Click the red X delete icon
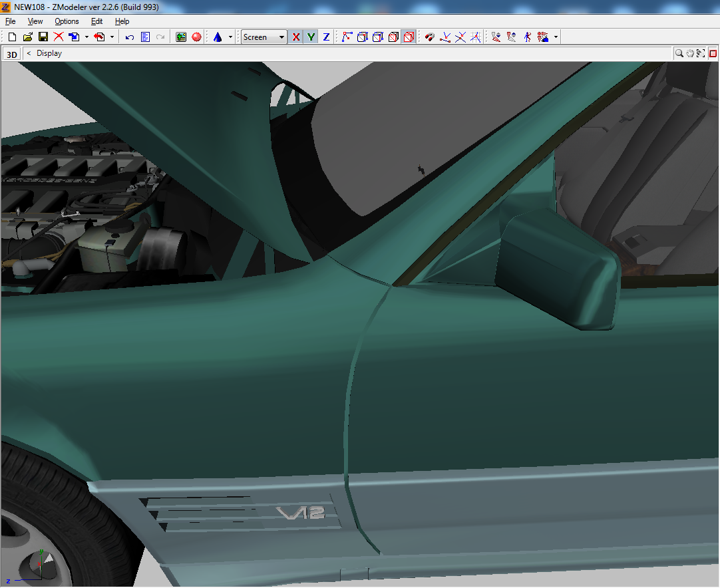The image size is (720, 588). 58,37
